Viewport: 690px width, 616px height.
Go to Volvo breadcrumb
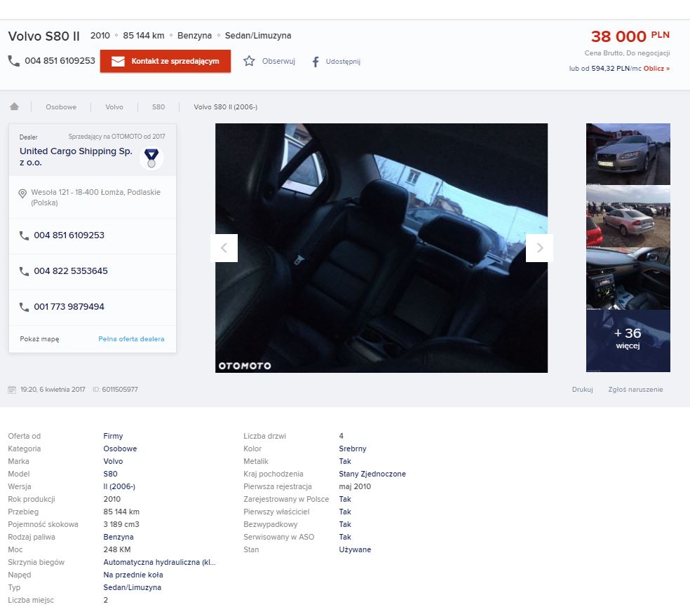[x=114, y=107]
